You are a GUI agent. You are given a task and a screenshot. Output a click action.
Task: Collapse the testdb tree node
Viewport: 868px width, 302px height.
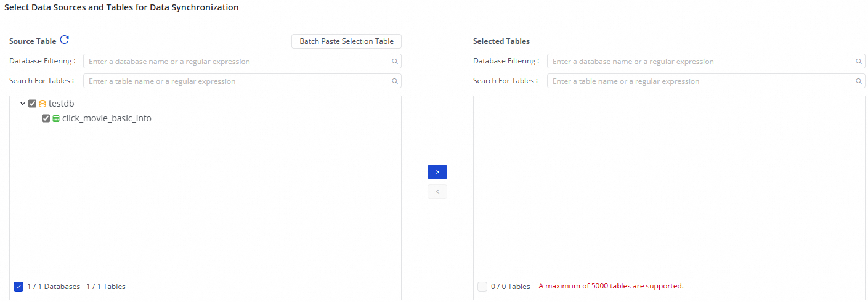23,104
